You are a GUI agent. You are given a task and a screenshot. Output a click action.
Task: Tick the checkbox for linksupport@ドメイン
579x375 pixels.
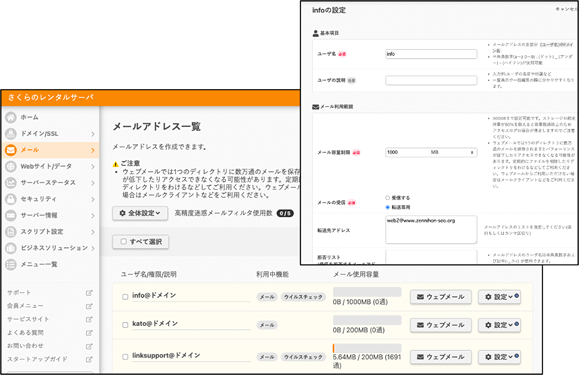(x=125, y=357)
